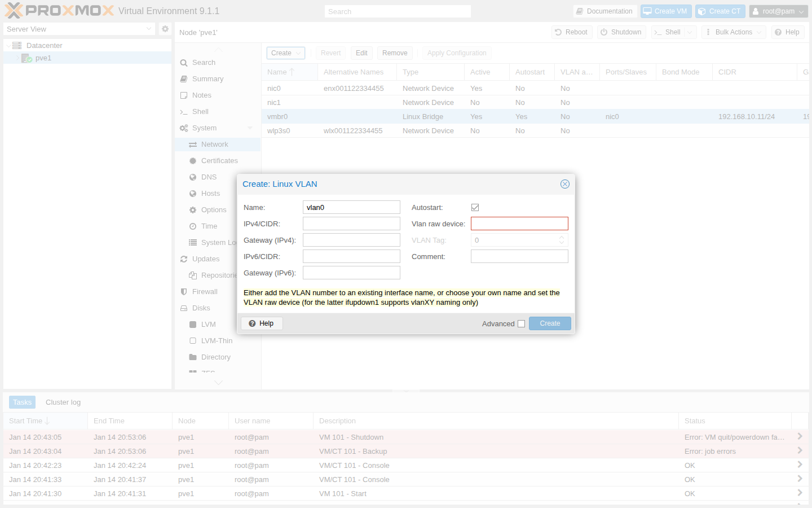This screenshot has height=508, width=812.
Task: Collapse the System section arrow
Action: pos(250,128)
